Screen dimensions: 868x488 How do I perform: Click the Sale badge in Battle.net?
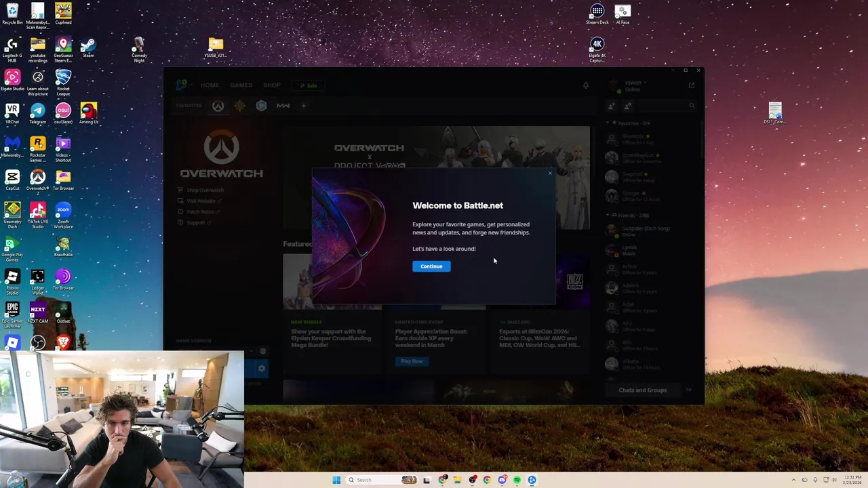tap(309, 85)
